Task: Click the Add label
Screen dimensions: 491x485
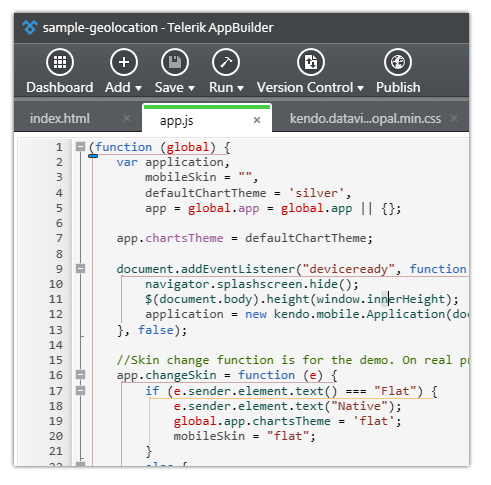Action: (118, 87)
